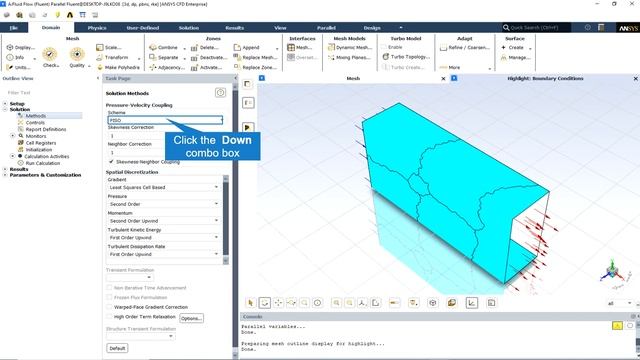Image resolution: width=640 pixels, height=360 pixels.
Task: Click Refine / Coarsen in Adapt
Action: click(464, 48)
